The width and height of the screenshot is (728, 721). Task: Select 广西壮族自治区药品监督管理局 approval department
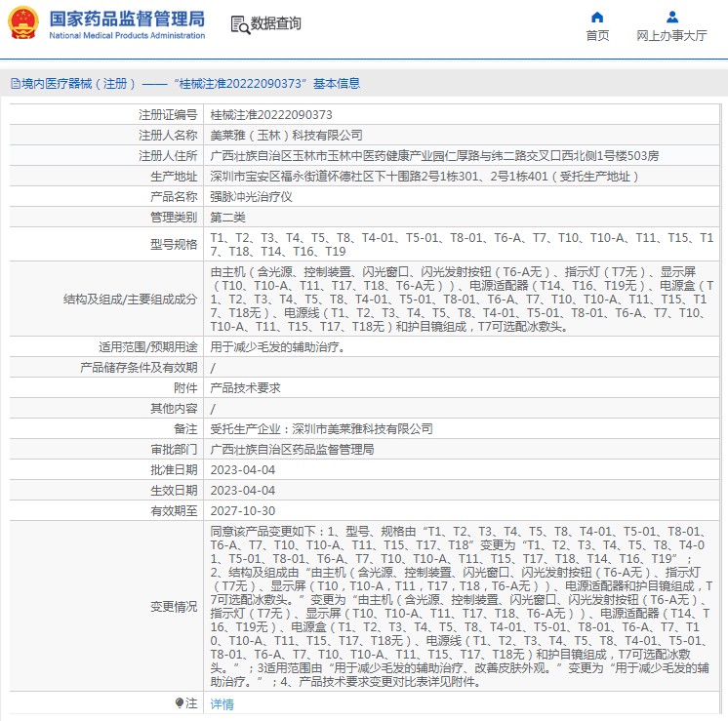point(292,450)
